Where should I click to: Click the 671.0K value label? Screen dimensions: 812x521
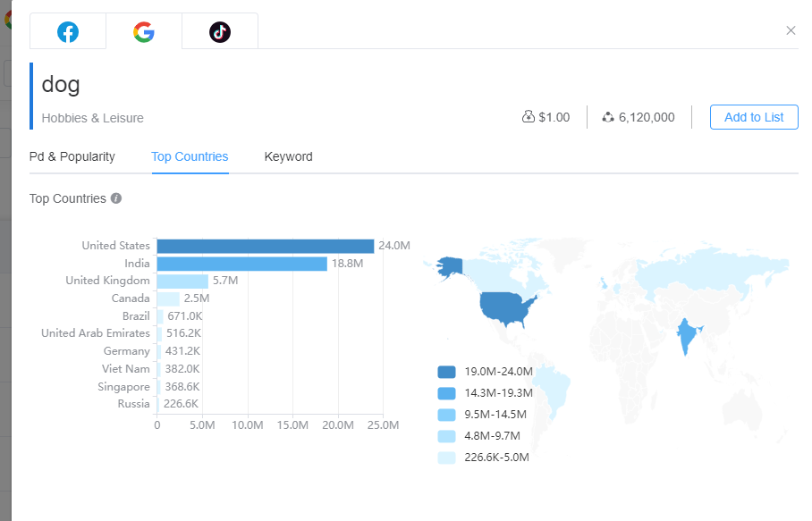tap(185, 316)
